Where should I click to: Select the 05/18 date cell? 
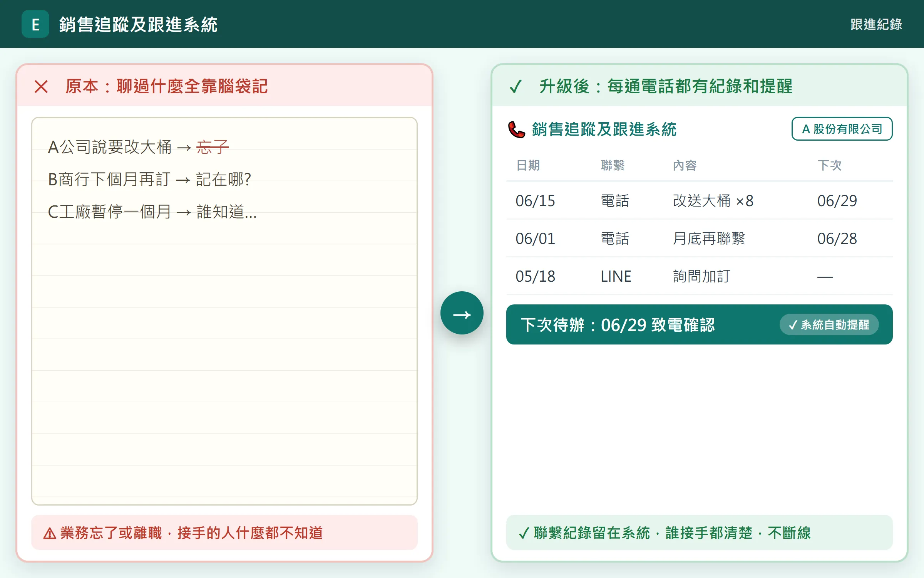(x=535, y=276)
